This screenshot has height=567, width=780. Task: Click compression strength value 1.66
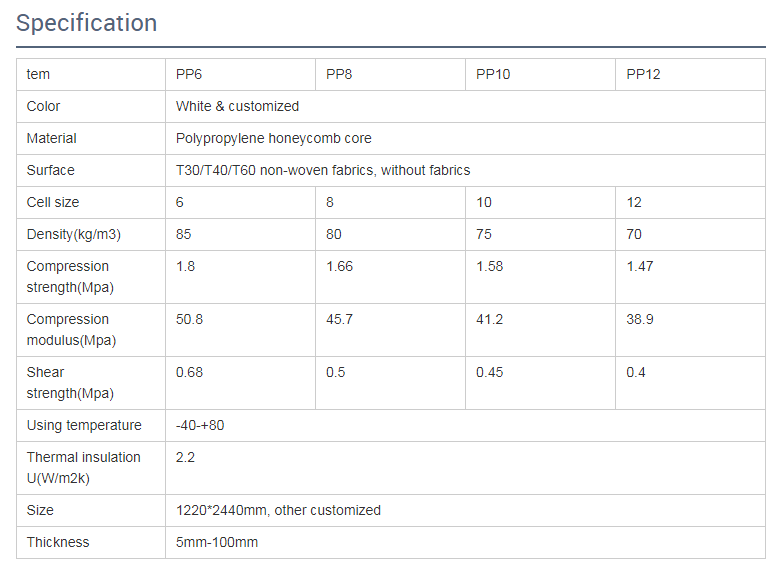[339, 266]
